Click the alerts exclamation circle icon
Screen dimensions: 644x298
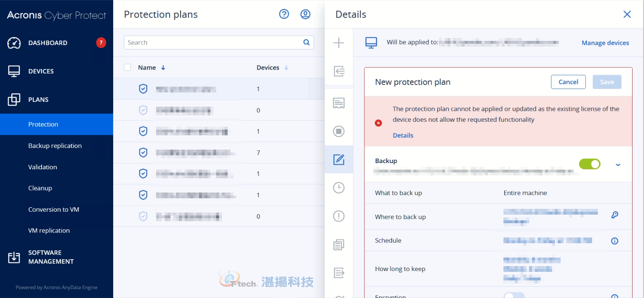[339, 216]
